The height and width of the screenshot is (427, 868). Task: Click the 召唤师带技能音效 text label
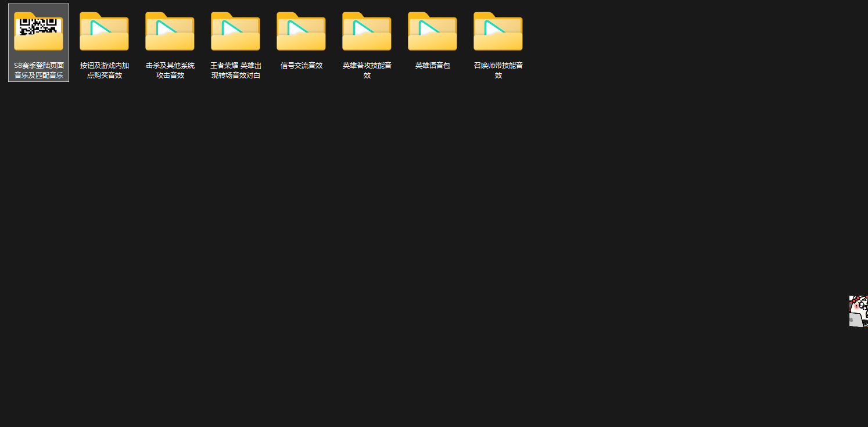coord(498,70)
